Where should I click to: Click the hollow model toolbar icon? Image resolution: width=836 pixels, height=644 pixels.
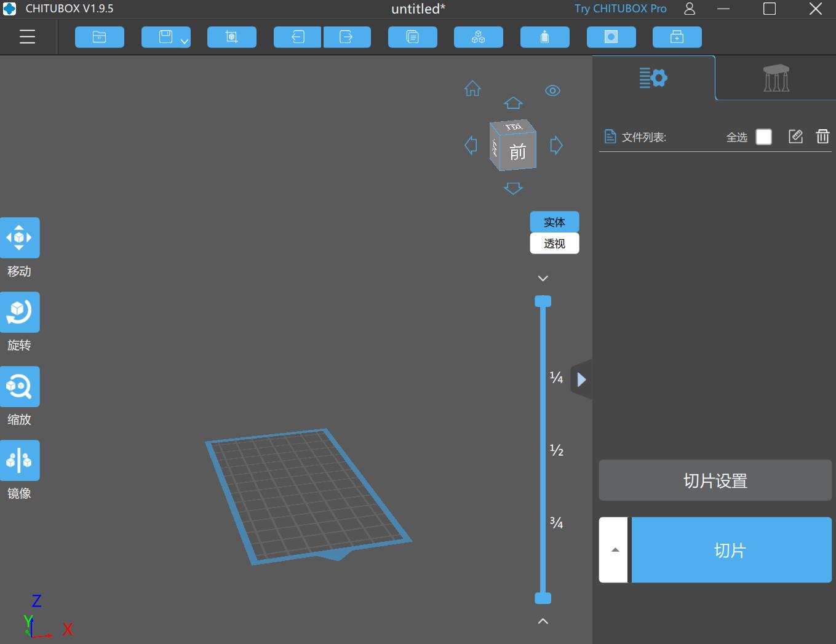(x=544, y=37)
